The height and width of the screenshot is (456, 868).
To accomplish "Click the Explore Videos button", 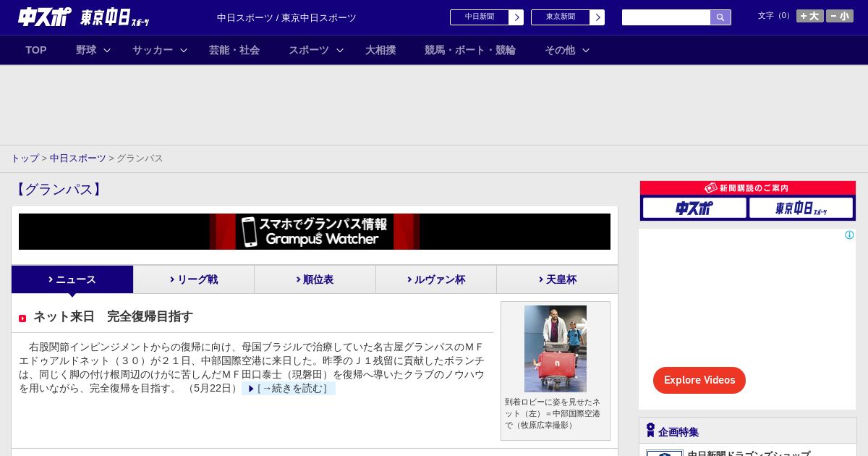I will click(x=699, y=380).
